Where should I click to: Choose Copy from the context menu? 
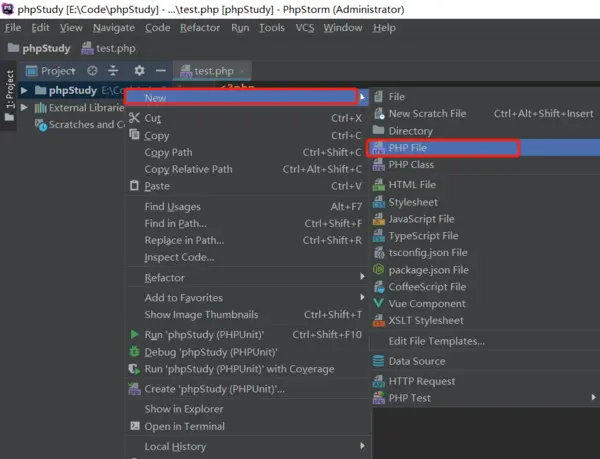pyautogui.click(x=246, y=135)
